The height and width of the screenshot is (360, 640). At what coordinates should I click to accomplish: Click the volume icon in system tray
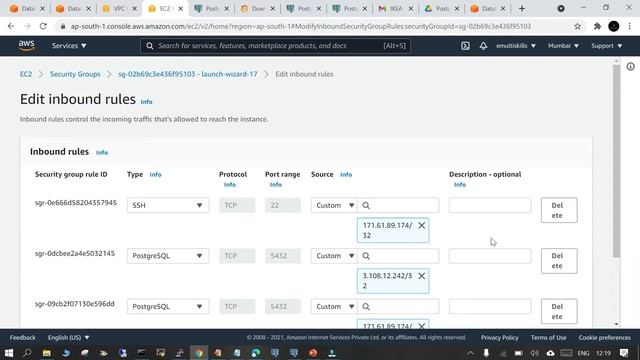tap(534, 353)
